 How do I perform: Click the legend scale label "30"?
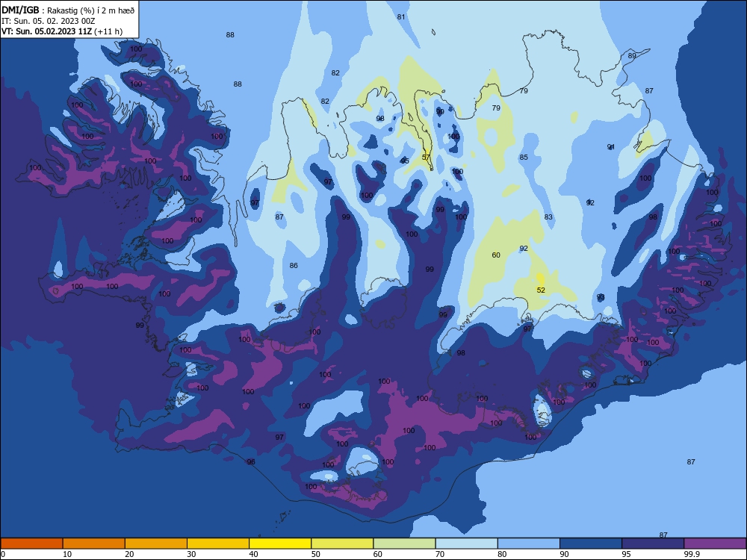coord(191,554)
